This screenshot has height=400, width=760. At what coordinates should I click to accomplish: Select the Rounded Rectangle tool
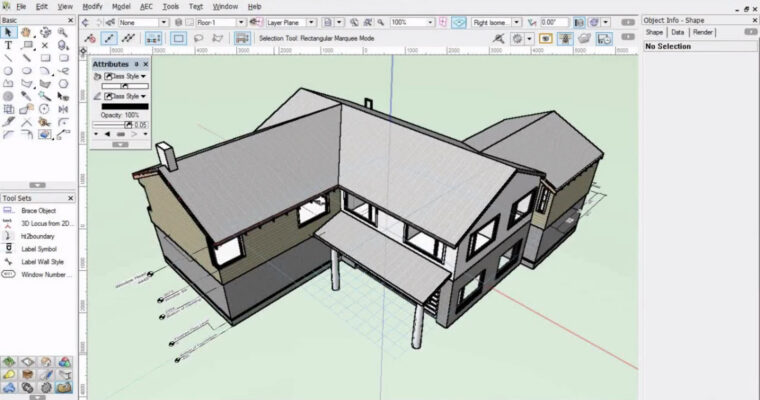pos(63,58)
